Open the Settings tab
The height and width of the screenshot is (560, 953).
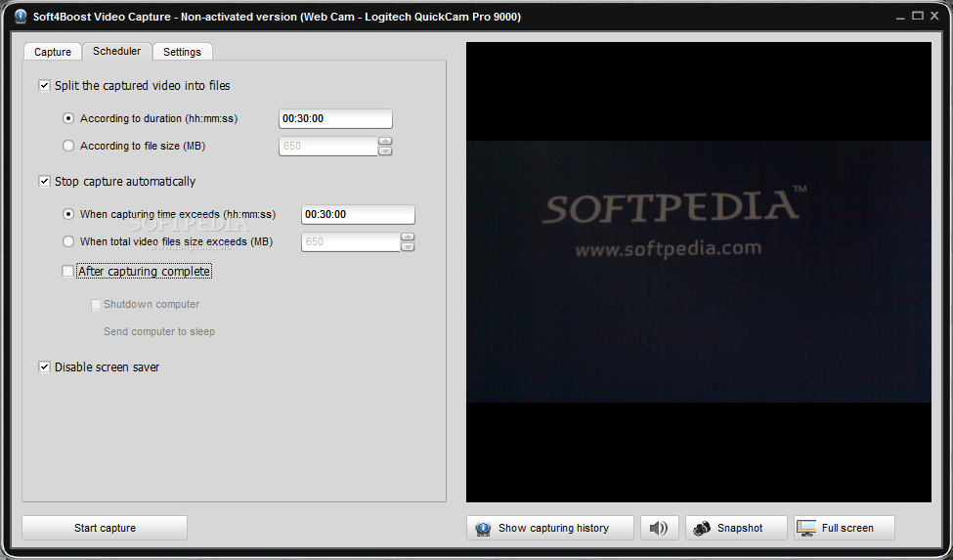182,52
